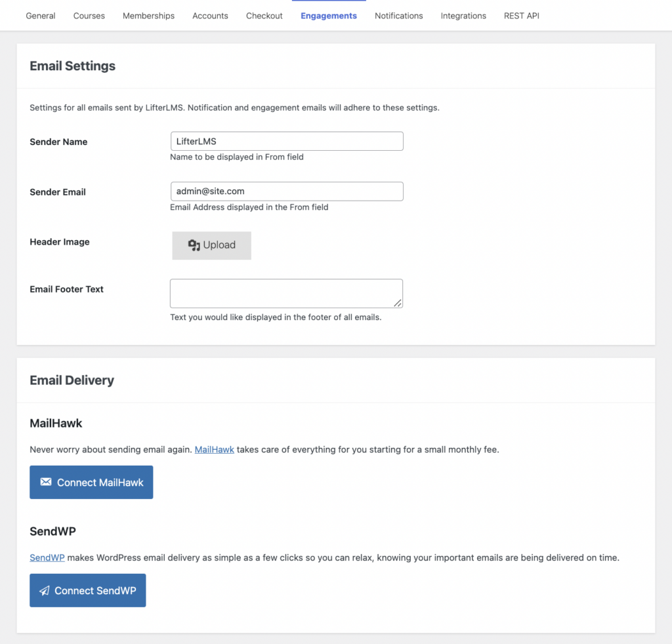This screenshot has width=672, height=644.
Task: Switch to the Memberships tab
Action: pos(148,15)
